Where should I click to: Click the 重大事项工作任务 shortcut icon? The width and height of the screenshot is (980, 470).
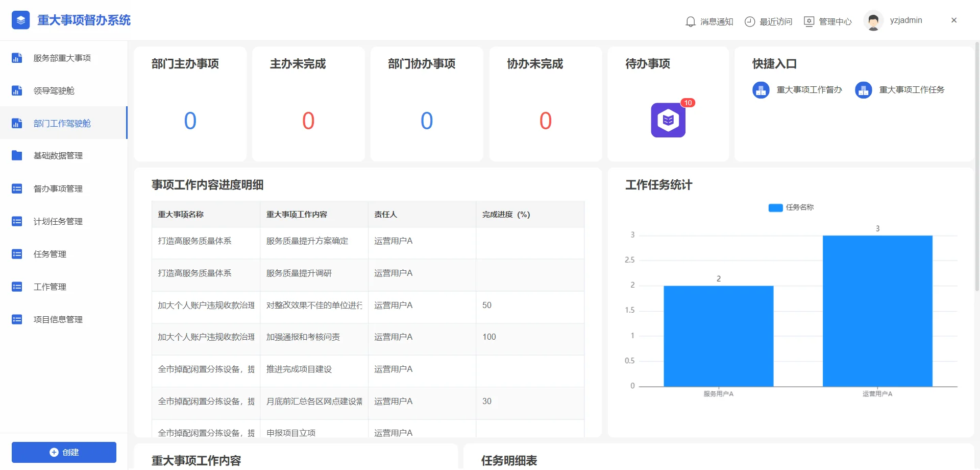coord(864,90)
